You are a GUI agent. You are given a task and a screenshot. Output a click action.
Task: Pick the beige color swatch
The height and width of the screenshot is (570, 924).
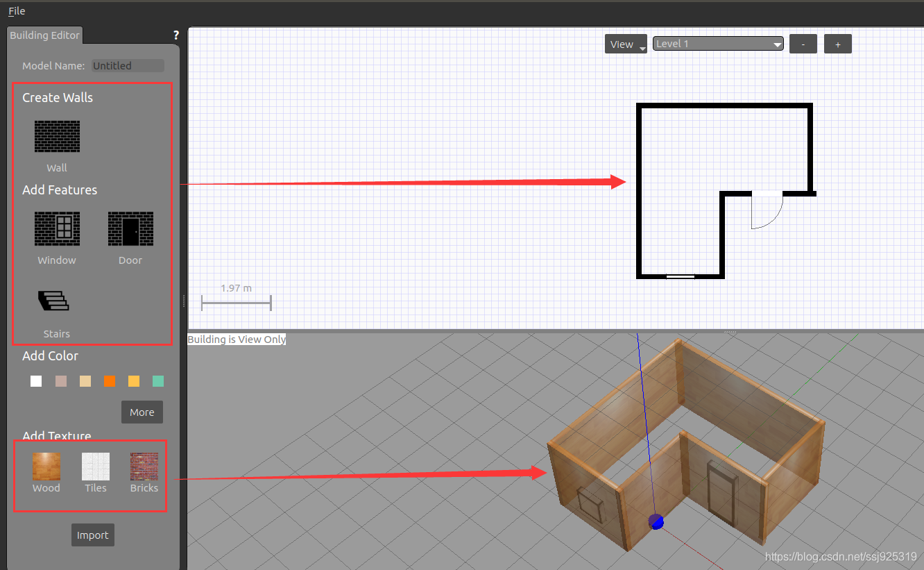85,381
